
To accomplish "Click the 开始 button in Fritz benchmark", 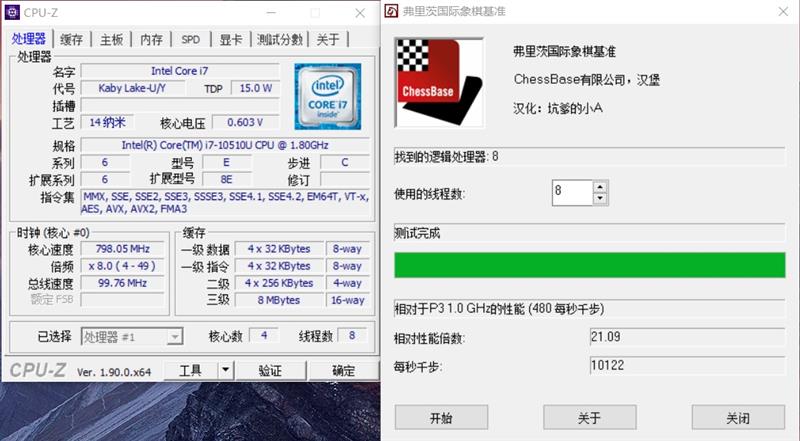I will [441, 418].
